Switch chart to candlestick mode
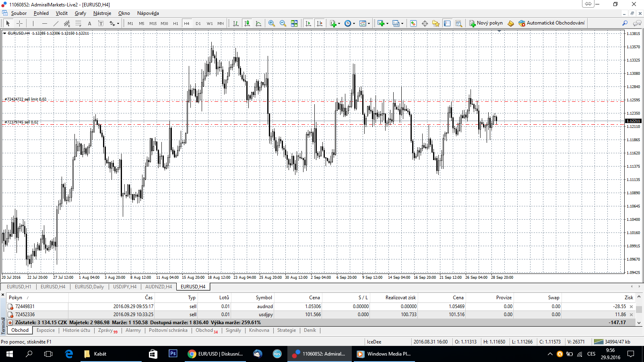 tap(247, 23)
